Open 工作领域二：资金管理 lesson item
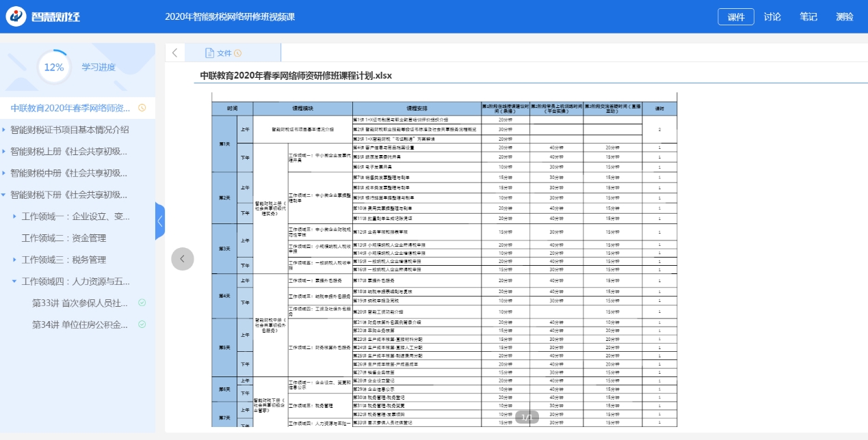The width and height of the screenshot is (868, 440). point(64,238)
